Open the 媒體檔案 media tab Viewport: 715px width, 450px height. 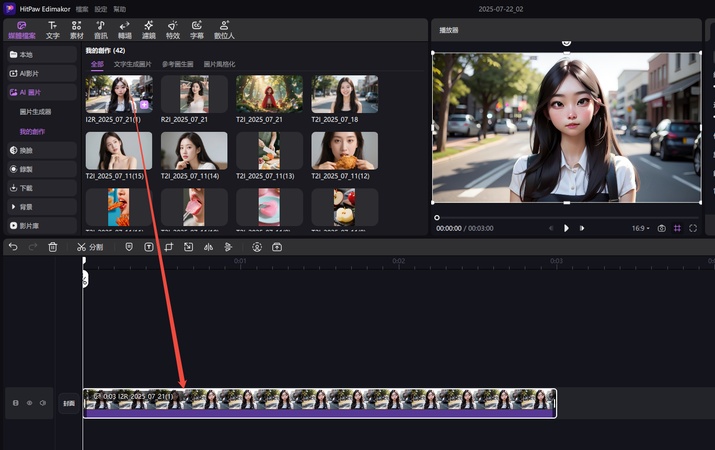pos(21,30)
